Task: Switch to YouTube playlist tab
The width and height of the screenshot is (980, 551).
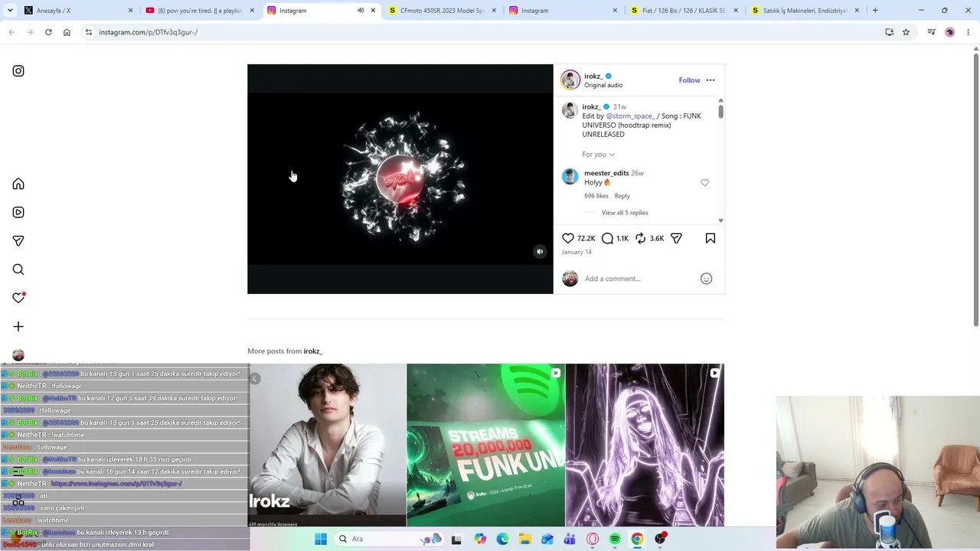Action: coord(199,11)
